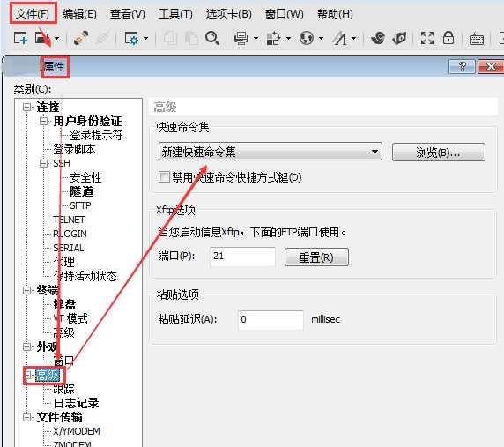
Task: Open the 编辑(E) menu
Action: 79,14
